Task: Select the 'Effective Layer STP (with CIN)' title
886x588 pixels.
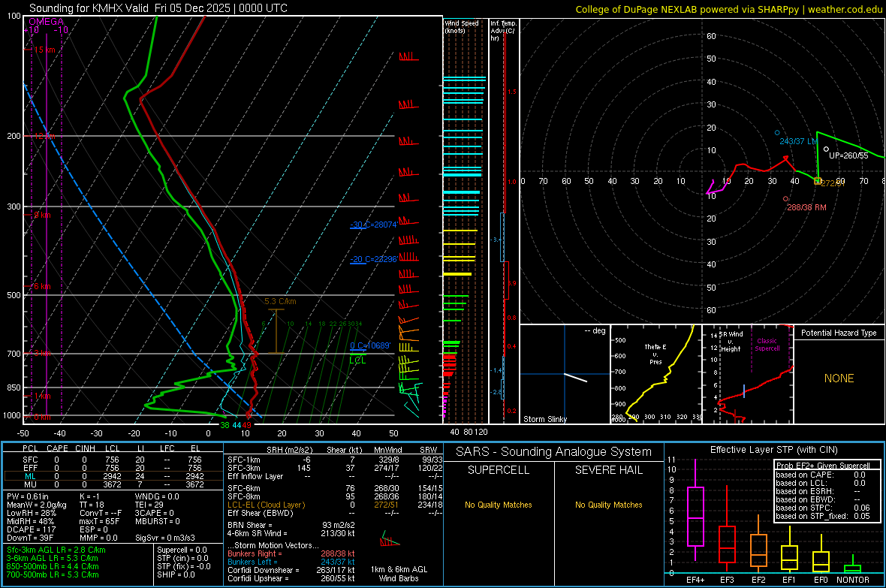Action: tap(773, 450)
